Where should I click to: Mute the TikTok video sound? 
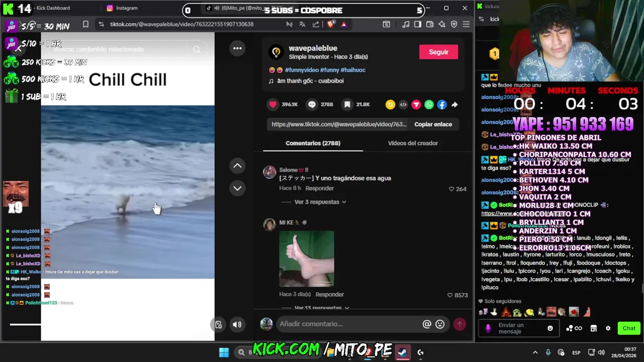(x=237, y=325)
